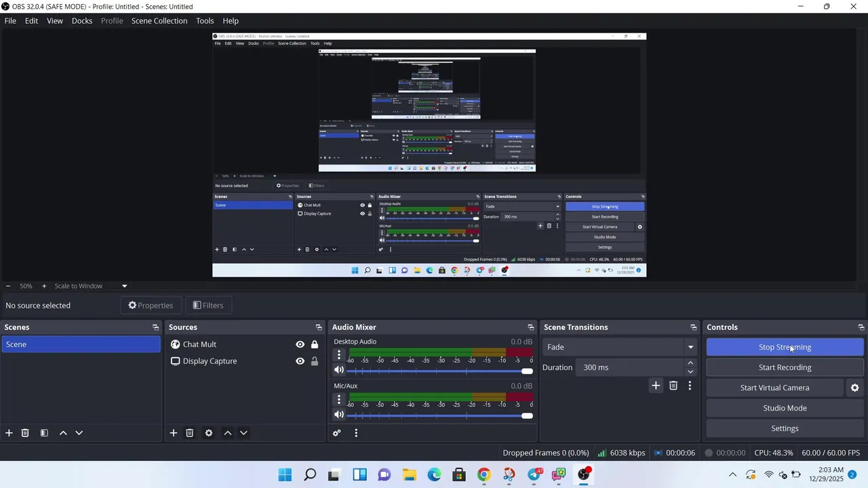Delete the selected source with the trash icon
The height and width of the screenshot is (488, 868).
(x=190, y=433)
